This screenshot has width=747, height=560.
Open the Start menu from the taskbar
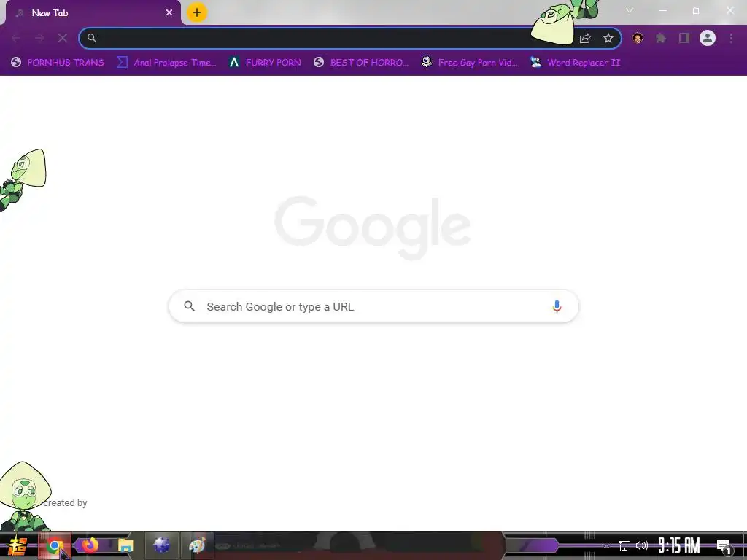coord(16,545)
